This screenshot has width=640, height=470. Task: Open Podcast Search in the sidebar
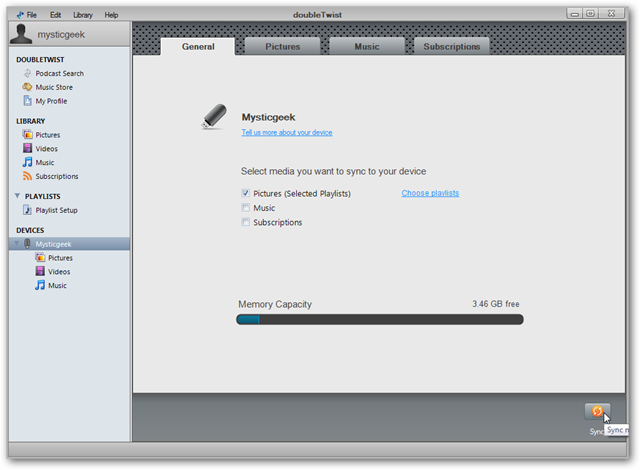tap(53, 73)
